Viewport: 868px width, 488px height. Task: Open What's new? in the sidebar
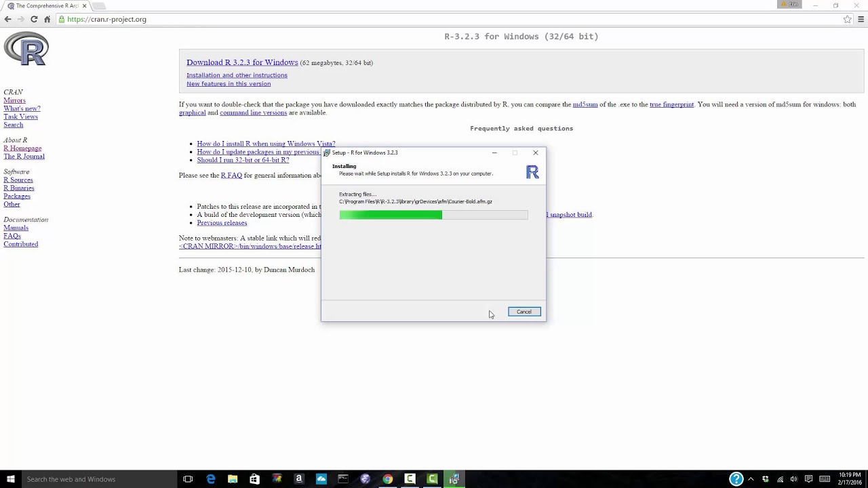pos(22,108)
